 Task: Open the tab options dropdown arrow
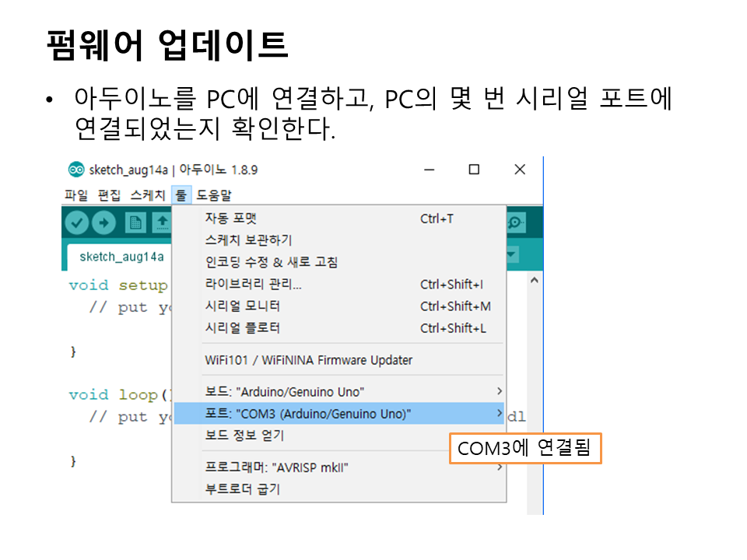coord(512,254)
